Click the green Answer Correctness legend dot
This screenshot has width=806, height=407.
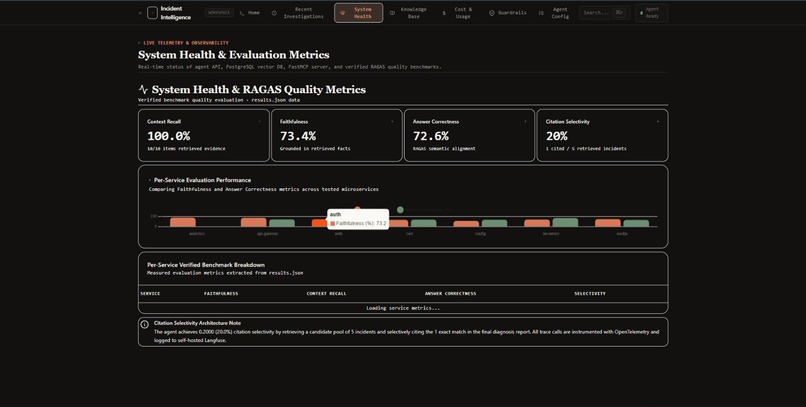400,210
